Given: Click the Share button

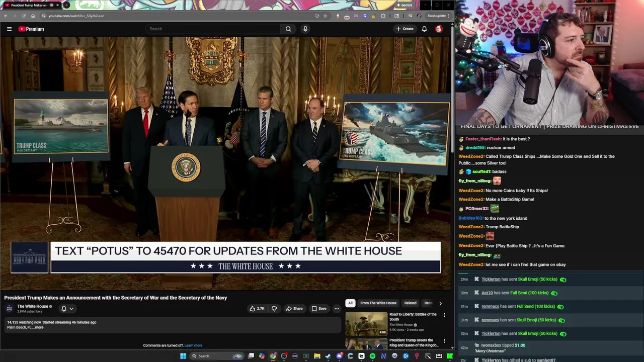Looking at the screenshot, I should click(294, 309).
